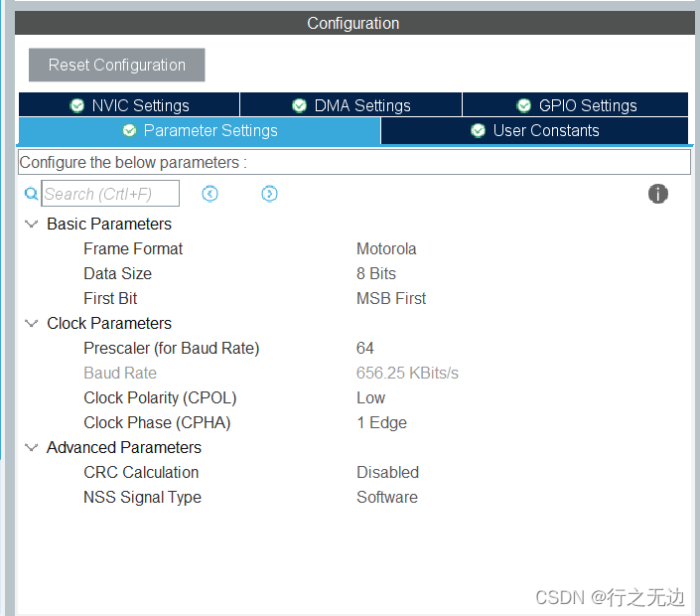Select the Data Size row label
The width and height of the screenshot is (700, 616).
117,273
